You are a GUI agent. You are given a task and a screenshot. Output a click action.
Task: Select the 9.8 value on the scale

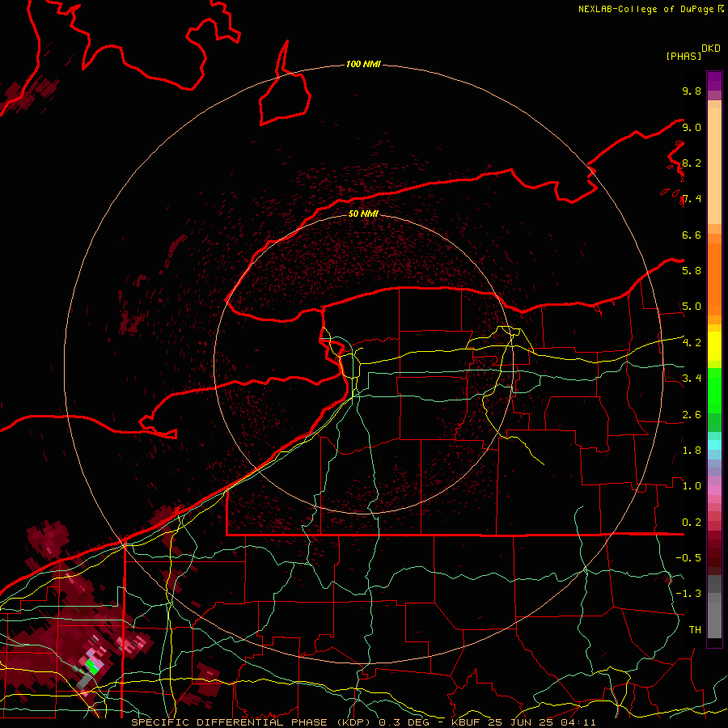692,91
